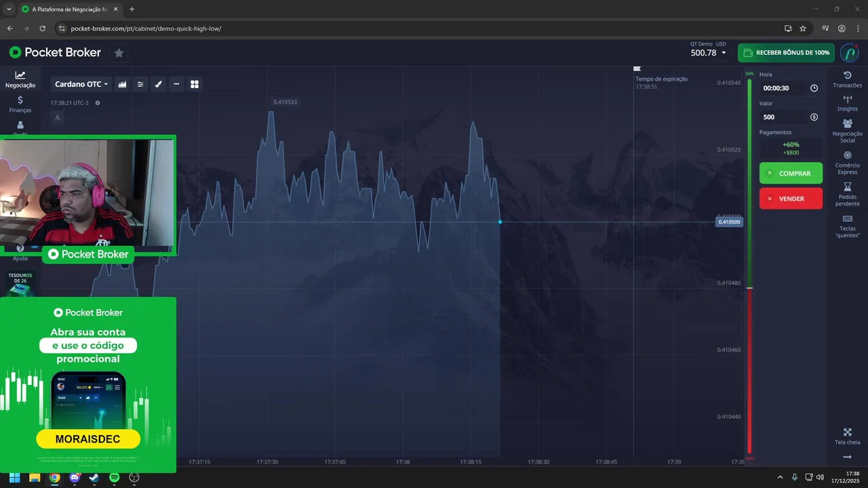The image size is (868, 488).
Task: Open Spotify from taskbar
Action: click(x=114, y=478)
